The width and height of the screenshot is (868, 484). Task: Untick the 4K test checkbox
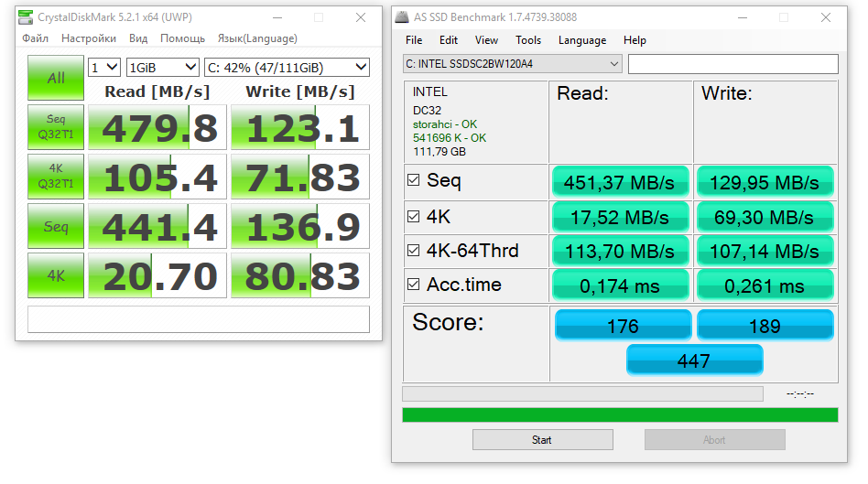tap(414, 216)
